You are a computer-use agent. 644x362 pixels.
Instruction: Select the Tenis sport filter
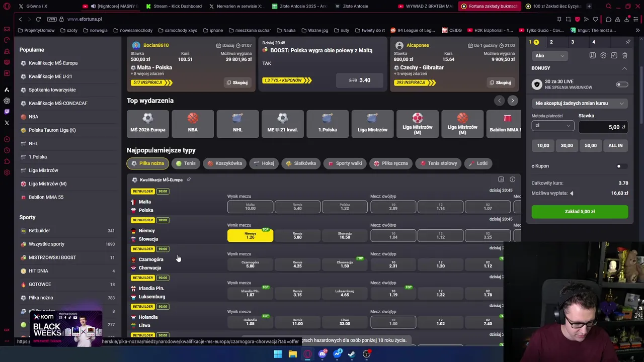(186, 163)
